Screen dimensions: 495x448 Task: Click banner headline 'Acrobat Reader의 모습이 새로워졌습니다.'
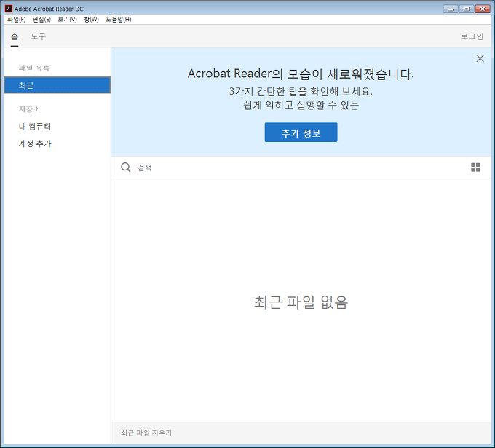301,74
